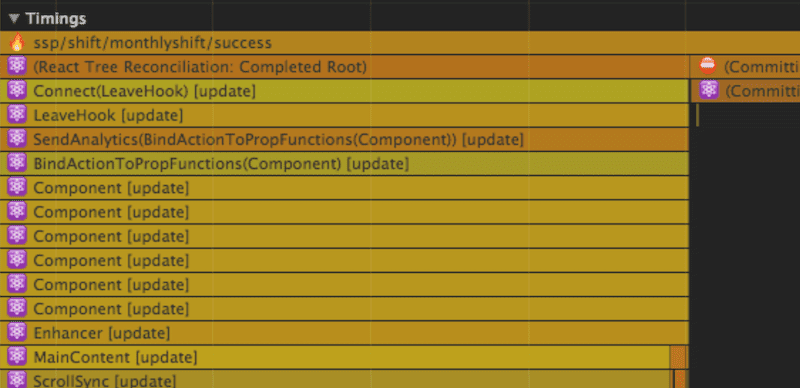The height and width of the screenshot is (388, 800).
Task: Select the React Tree Reconciliation: Completed Root bar
Action: (344, 67)
